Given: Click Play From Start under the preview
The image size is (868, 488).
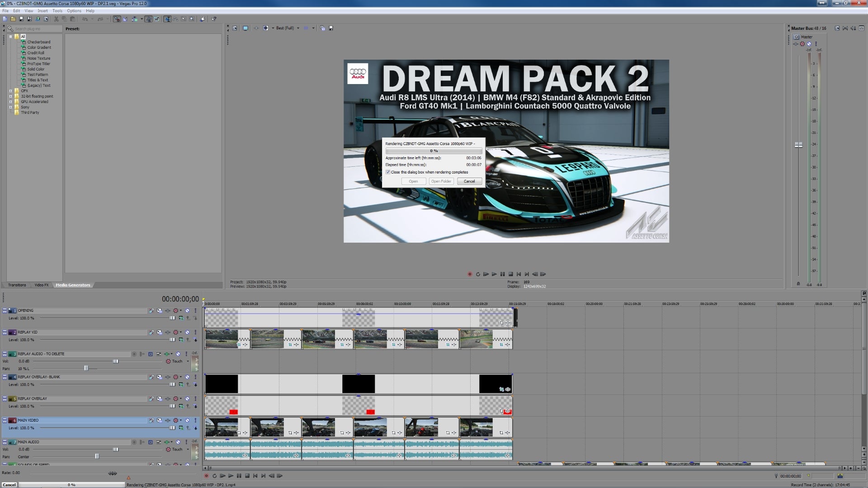Looking at the screenshot, I should tap(486, 274).
